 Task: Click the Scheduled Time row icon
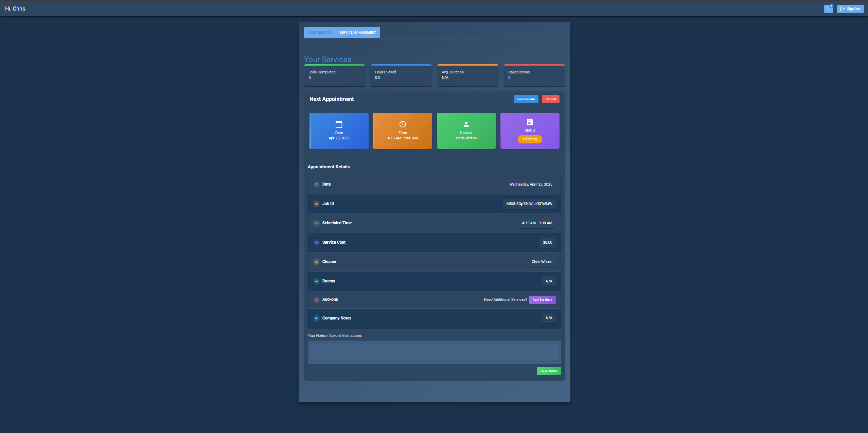(316, 223)
